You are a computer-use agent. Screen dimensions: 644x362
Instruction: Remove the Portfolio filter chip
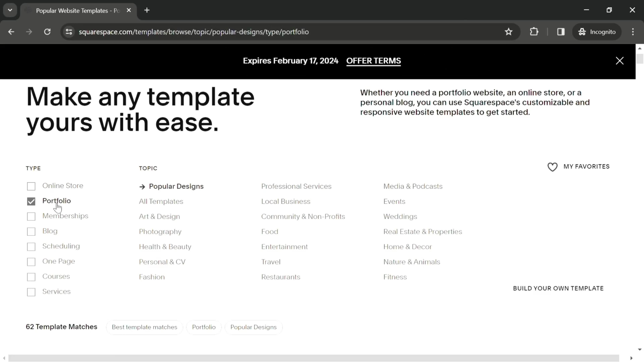[204, 327]
